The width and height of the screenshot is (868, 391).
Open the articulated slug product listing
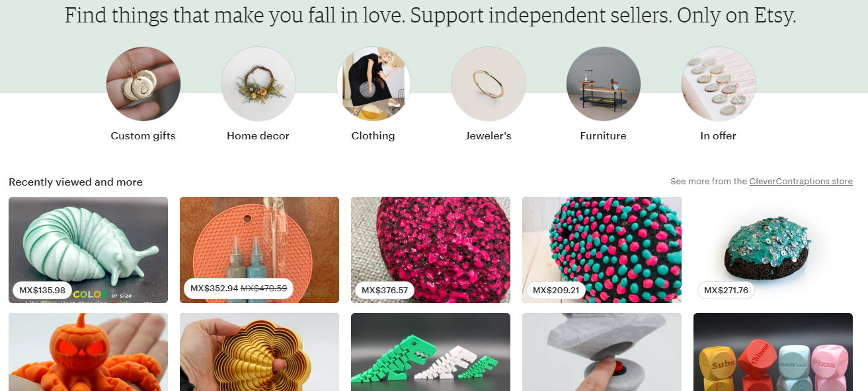coord(88,250)
